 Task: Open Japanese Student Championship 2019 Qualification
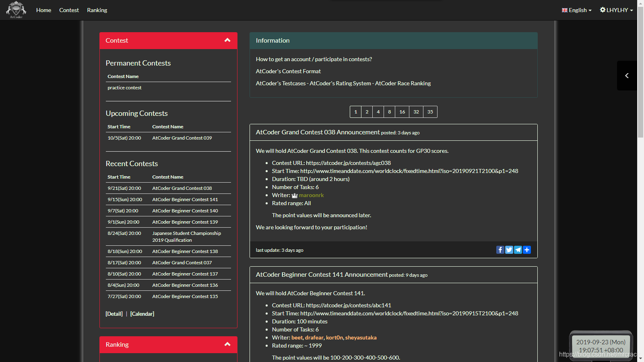coord(186,237)
